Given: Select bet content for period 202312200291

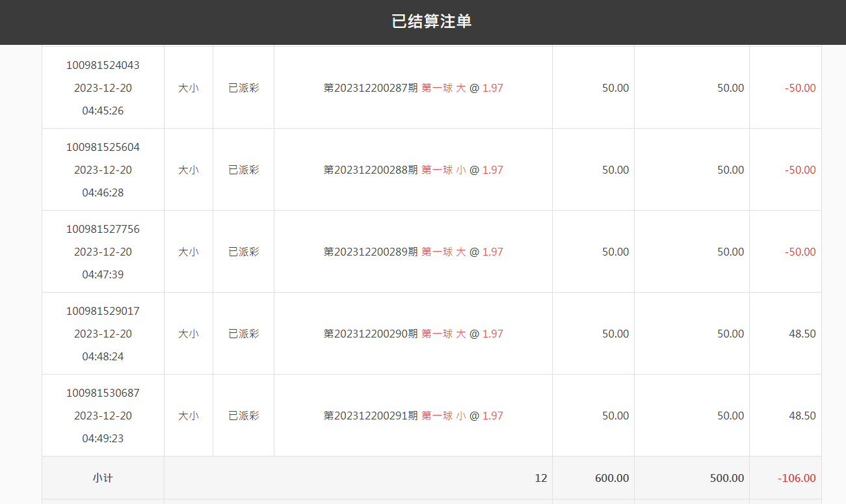Looking at the screenshot, I should tap(413, 416).
